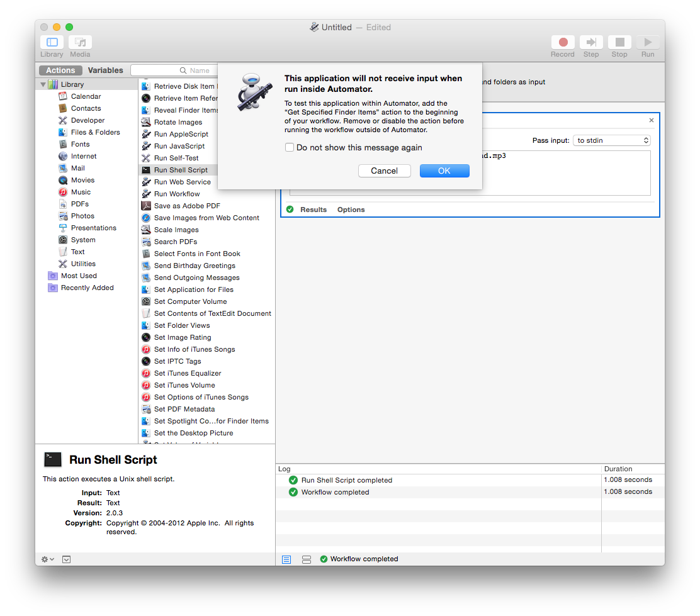Select the Rotate Images action
700x616 pixels.
click(x=179, y=122)
